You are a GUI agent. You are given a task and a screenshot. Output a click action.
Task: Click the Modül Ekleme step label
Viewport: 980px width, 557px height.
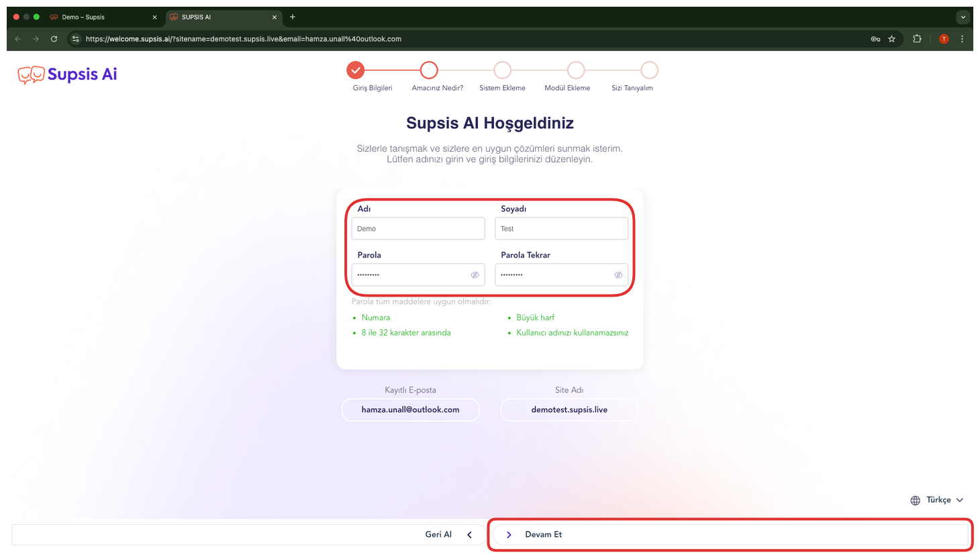click(x=567, y=88)
